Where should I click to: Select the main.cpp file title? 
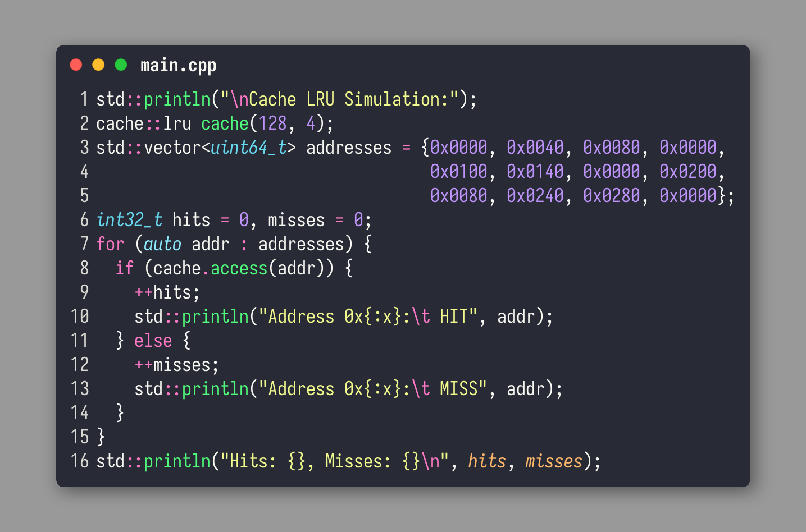coord(178,66)
